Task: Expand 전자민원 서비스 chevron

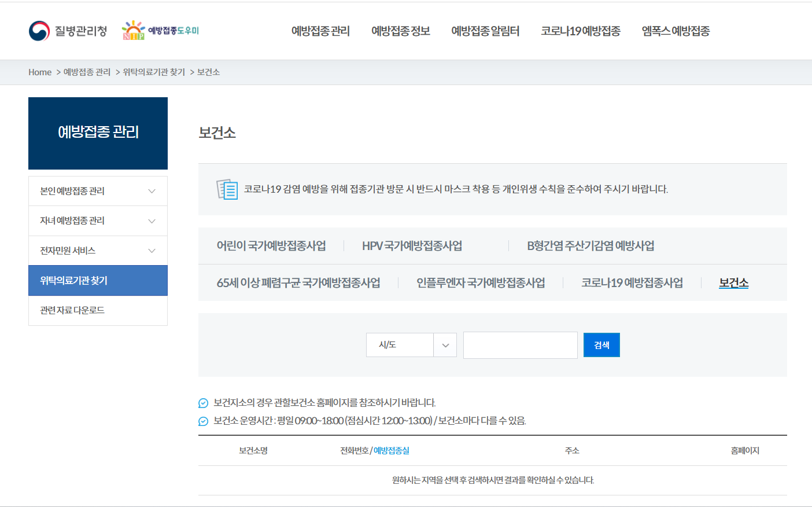Action: pyautogui.click(x=152, y=251)
